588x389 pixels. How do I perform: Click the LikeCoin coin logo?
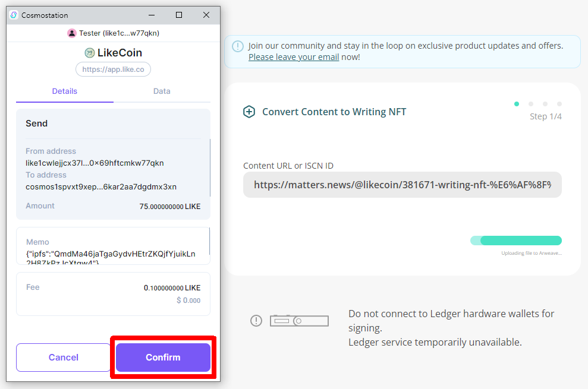pos(90,53)
